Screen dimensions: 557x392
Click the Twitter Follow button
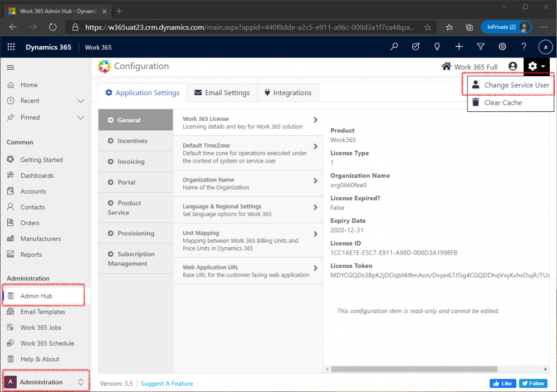click(533, 384)
